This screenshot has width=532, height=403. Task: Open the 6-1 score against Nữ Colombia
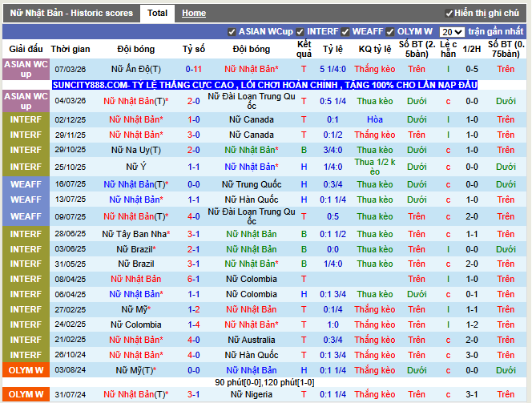[193, 279]
